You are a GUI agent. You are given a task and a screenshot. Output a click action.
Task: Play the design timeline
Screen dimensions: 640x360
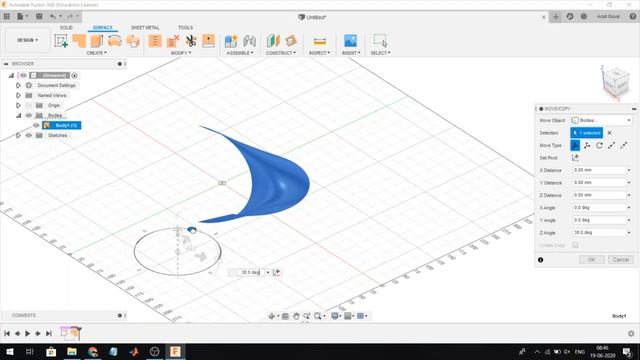point(27,333)
